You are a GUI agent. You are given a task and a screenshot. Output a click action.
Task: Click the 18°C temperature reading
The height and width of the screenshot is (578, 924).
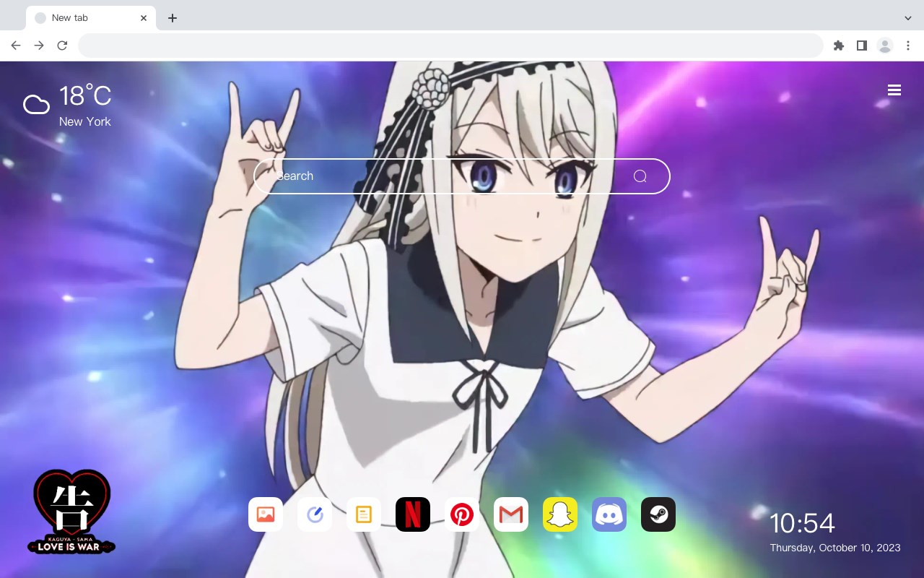(85, 96)
